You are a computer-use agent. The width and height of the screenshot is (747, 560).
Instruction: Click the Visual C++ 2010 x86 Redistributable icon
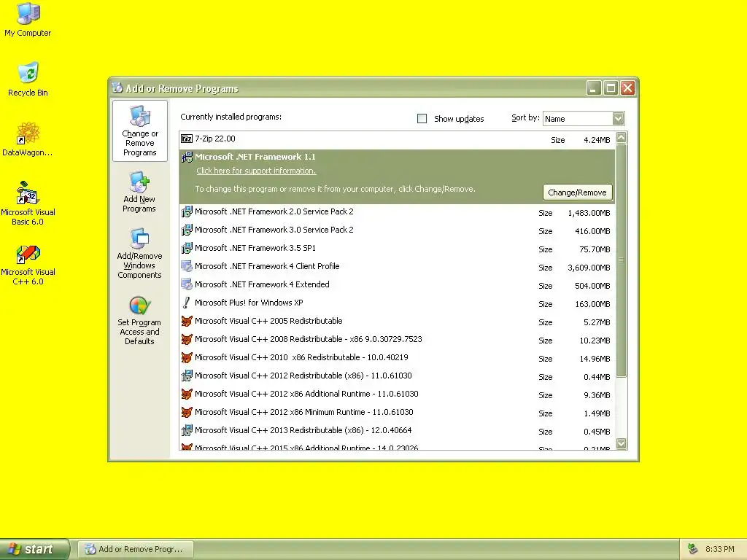(x=187, y=357)
